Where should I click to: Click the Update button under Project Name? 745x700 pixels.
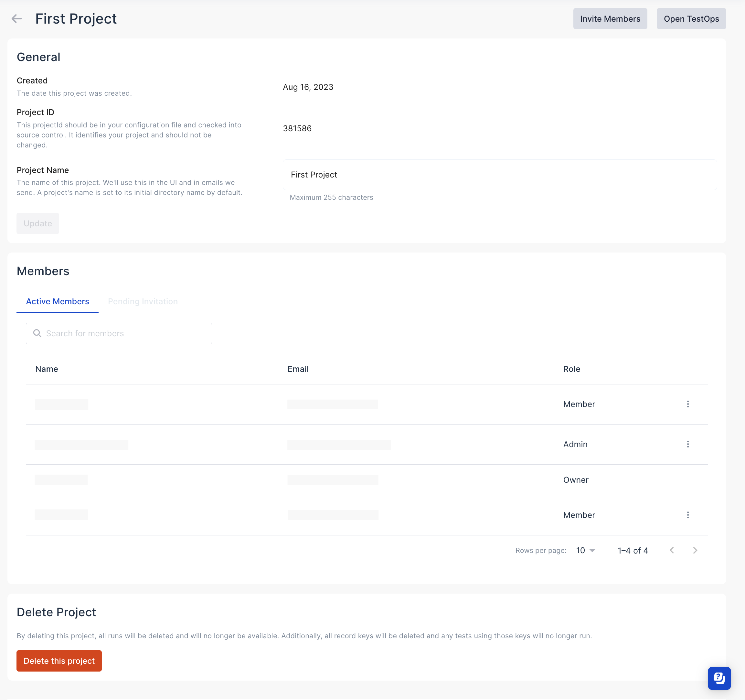(x=37, y=223)
